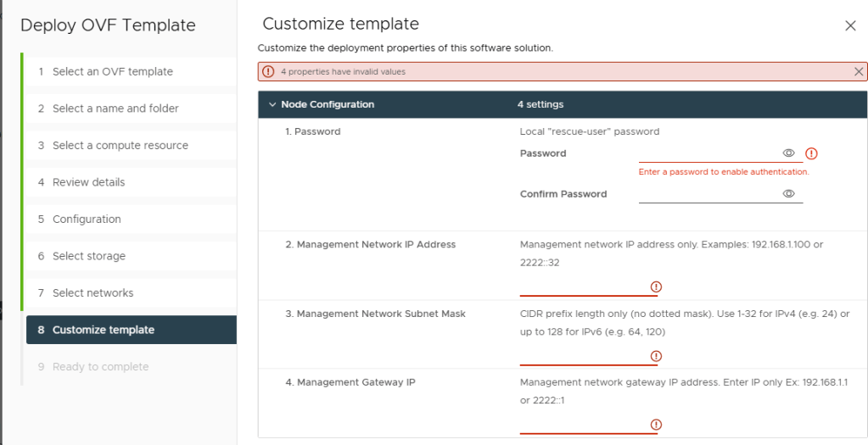
Task: Click the Management Gateway IP input field
Action: (585, 426)
